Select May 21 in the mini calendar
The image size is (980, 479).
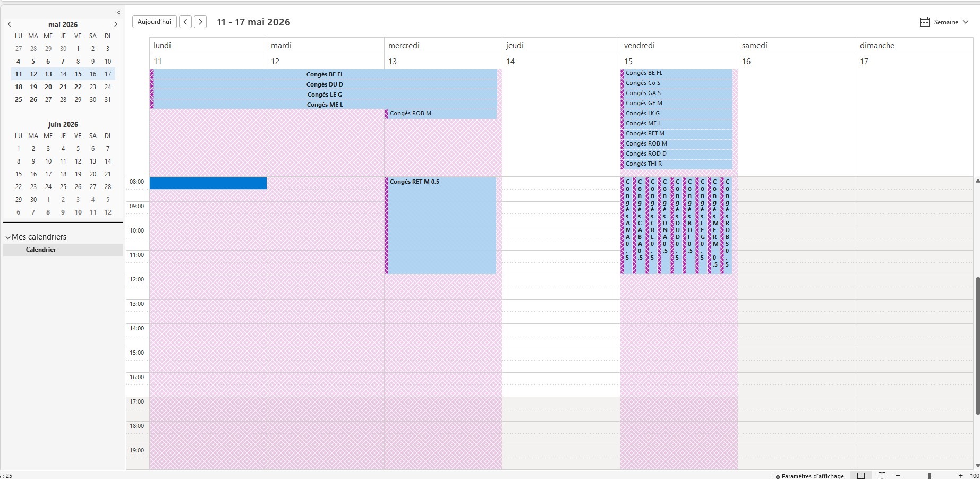[63, 87]
